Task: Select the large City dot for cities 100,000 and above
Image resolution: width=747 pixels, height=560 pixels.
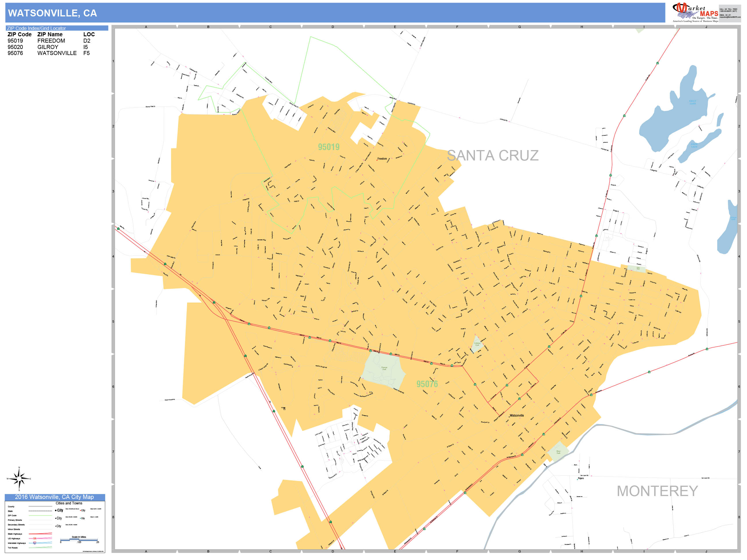Action: (x=56, y=510)
